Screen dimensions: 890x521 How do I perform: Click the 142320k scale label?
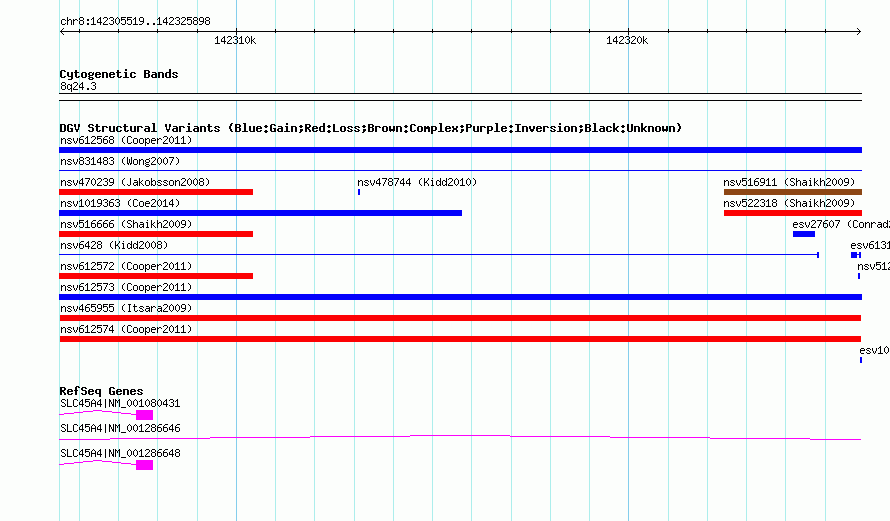pyautogui.click(x=627, y=40)
